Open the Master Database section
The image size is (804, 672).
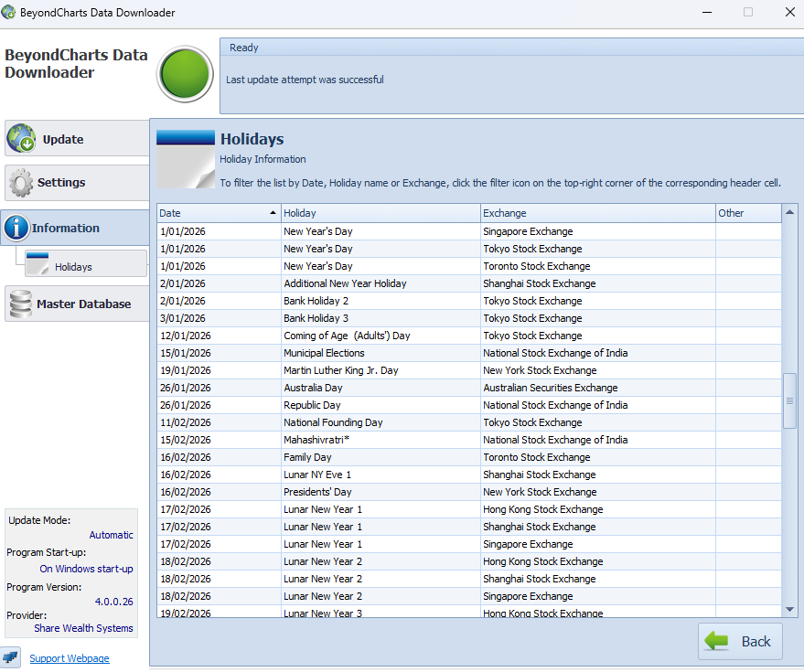pyautogui.click(x=82, y=304)
